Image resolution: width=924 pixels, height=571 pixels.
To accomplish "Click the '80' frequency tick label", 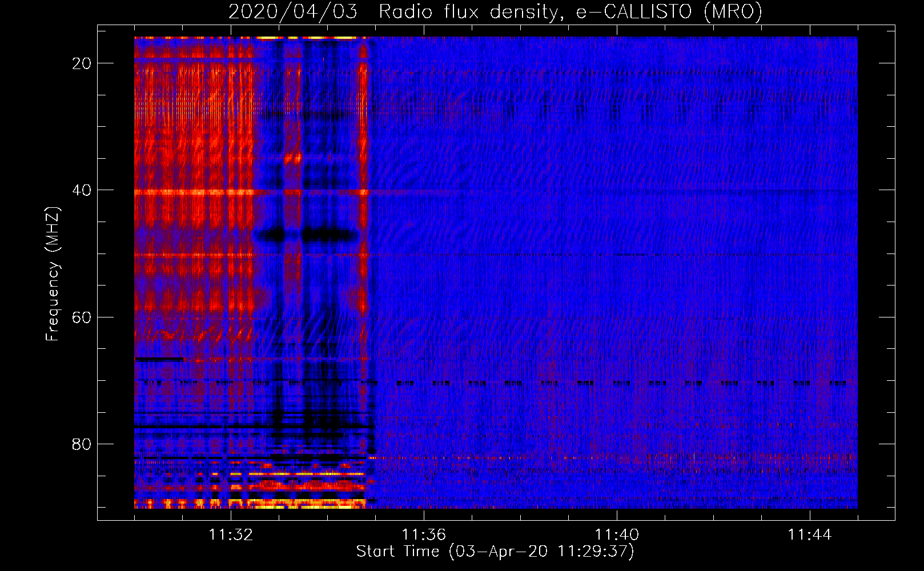I will point(82,444).
